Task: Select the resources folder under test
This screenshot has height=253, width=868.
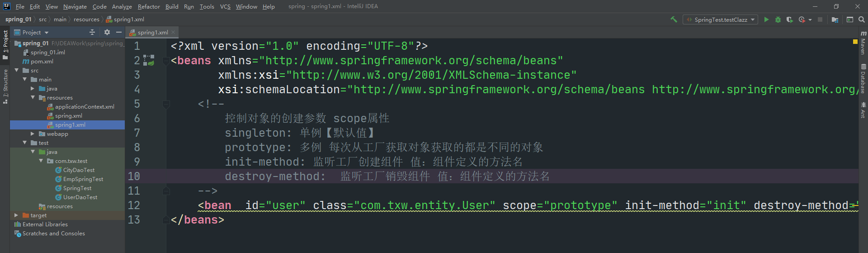Action: [56, 206]
